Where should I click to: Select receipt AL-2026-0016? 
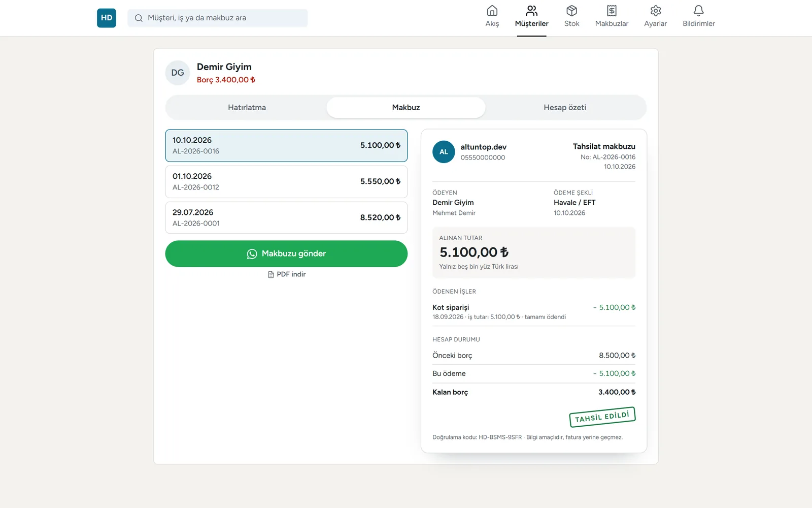pyautogui.click(x=286, y=145)
